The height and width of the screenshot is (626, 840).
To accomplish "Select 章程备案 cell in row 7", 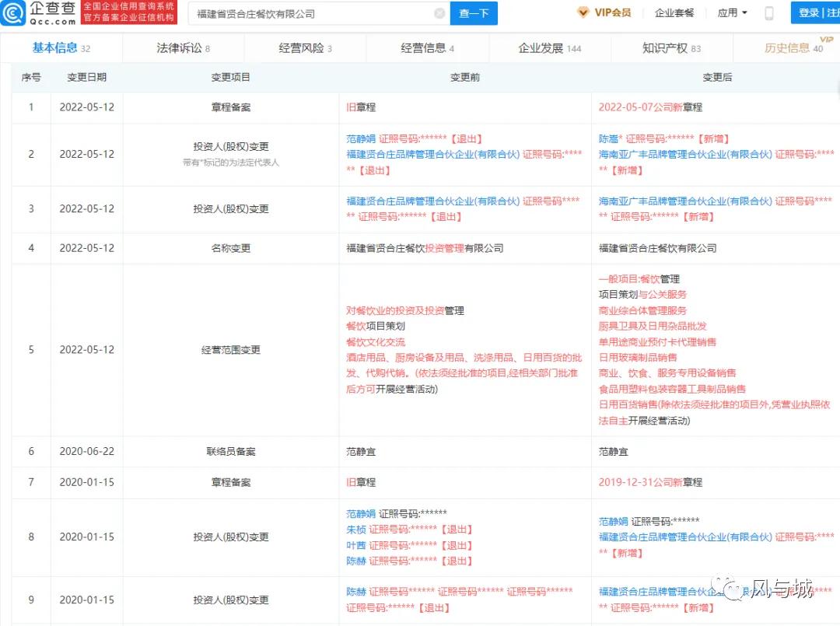I will (231, 482).
